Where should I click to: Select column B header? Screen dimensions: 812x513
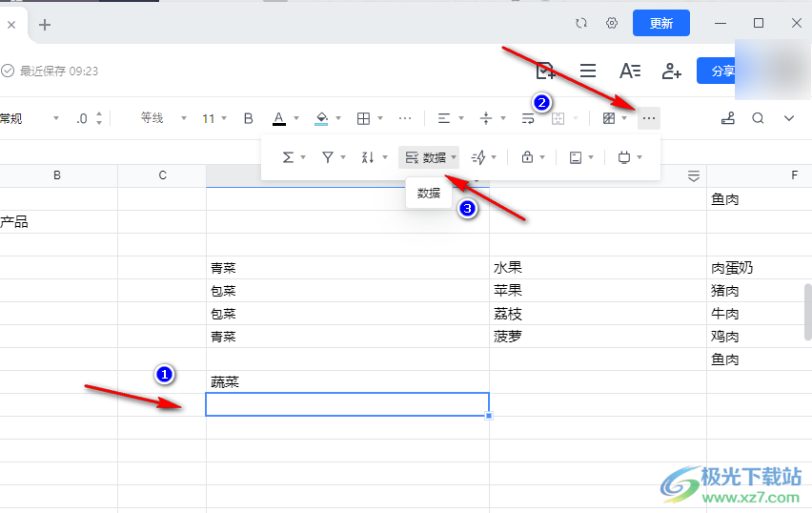pos(57,175)
